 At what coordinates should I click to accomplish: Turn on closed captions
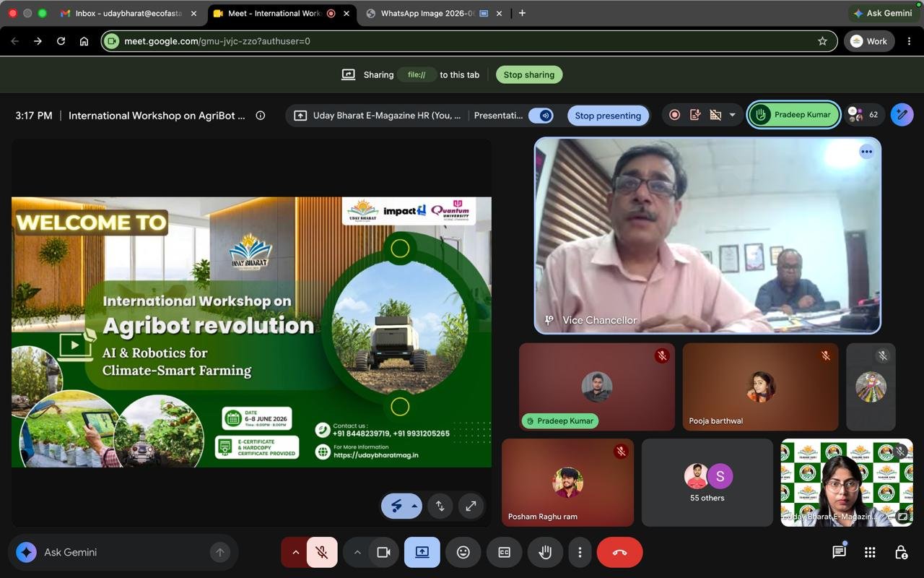(x=504, y=553)
